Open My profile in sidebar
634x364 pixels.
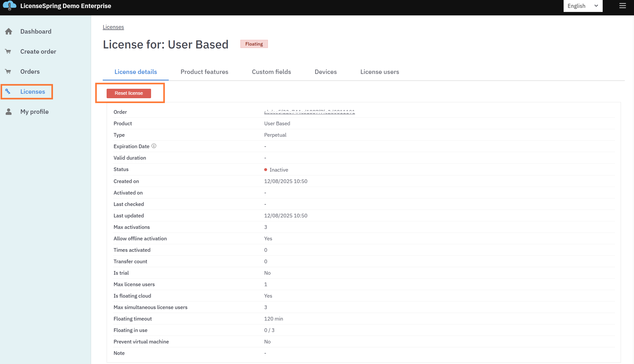[34, 112]
